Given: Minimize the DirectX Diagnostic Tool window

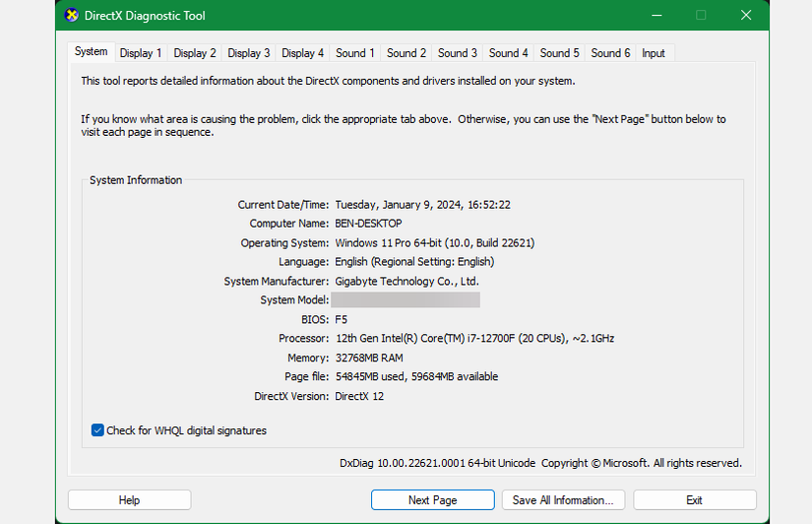Looking at the screenshot, I should [656, 15].
